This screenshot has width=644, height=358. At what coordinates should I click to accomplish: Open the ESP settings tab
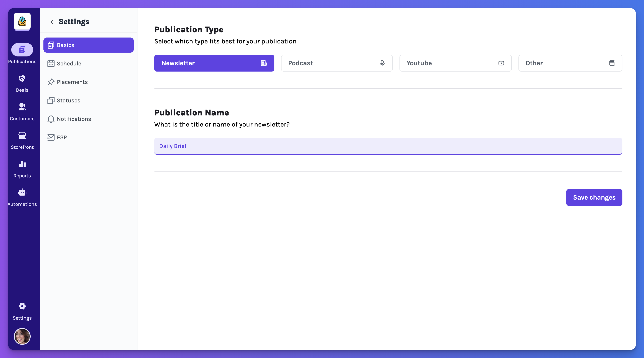(89, 137)
